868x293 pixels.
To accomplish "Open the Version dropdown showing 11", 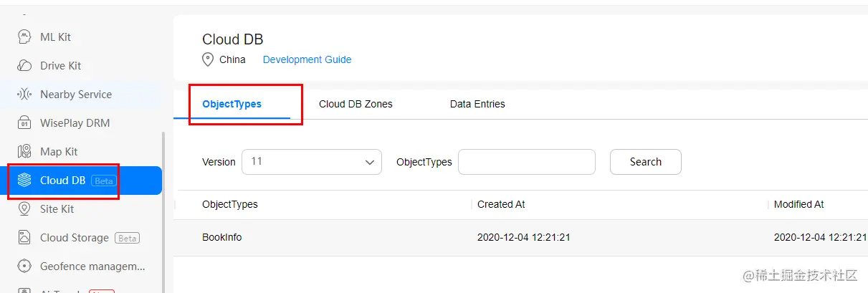I will pos(312,162).
